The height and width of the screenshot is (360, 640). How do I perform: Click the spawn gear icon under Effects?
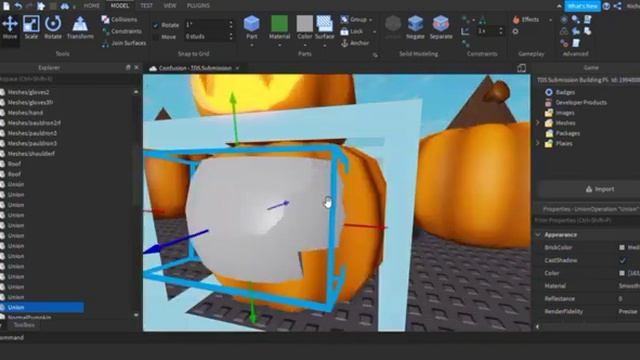(x=516, y=31)
